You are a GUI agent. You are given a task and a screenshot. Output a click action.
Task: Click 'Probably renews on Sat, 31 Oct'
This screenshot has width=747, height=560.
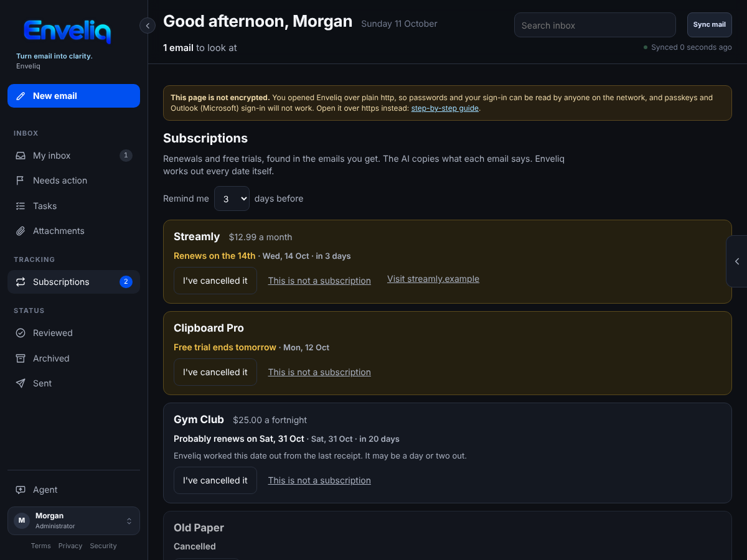pos(239,439)
